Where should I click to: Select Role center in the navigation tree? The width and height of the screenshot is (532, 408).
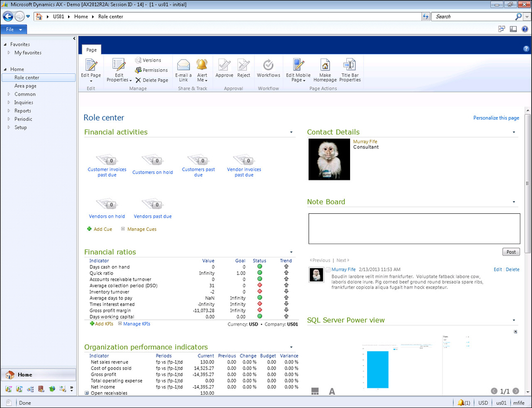pyautogui.click(x=39, y=78)
